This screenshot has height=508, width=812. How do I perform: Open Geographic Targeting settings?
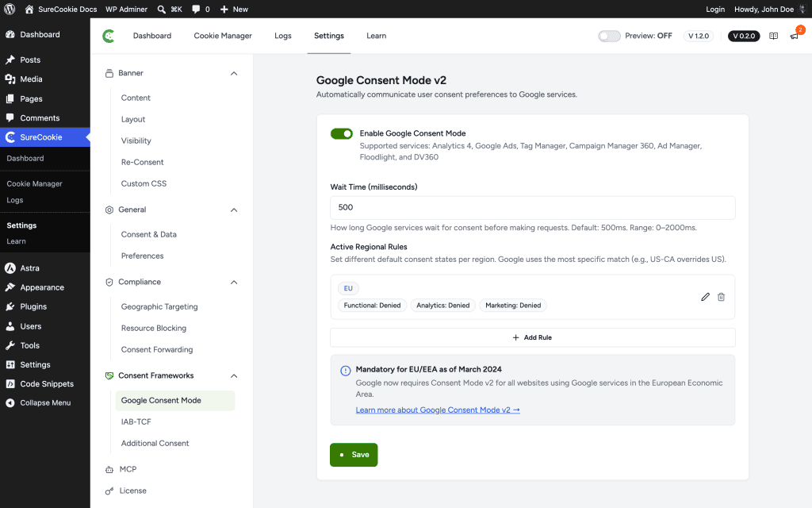coord(159,307)
